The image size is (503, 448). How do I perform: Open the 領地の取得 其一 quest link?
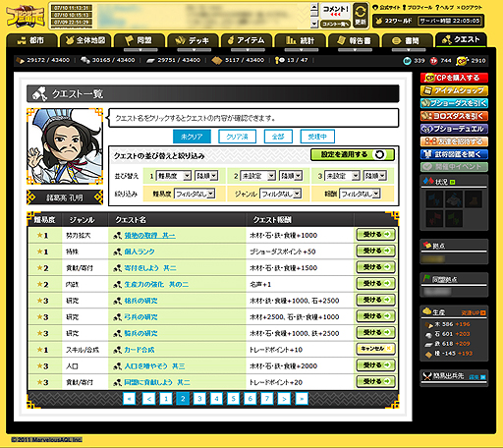coord(150,236)
